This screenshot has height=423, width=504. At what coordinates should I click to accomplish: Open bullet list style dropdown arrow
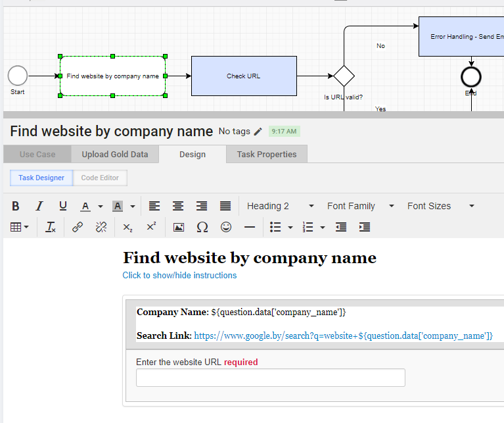(x=290, y=228)
